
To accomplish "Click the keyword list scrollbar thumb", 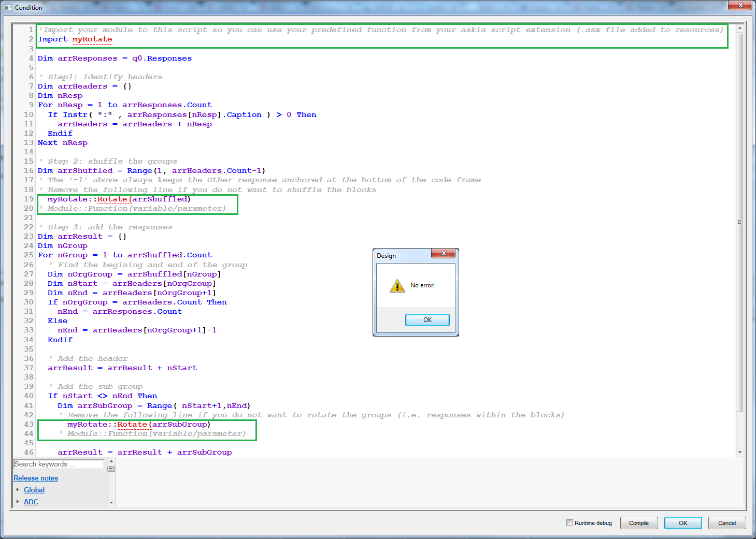I will (x=111, y=469).
